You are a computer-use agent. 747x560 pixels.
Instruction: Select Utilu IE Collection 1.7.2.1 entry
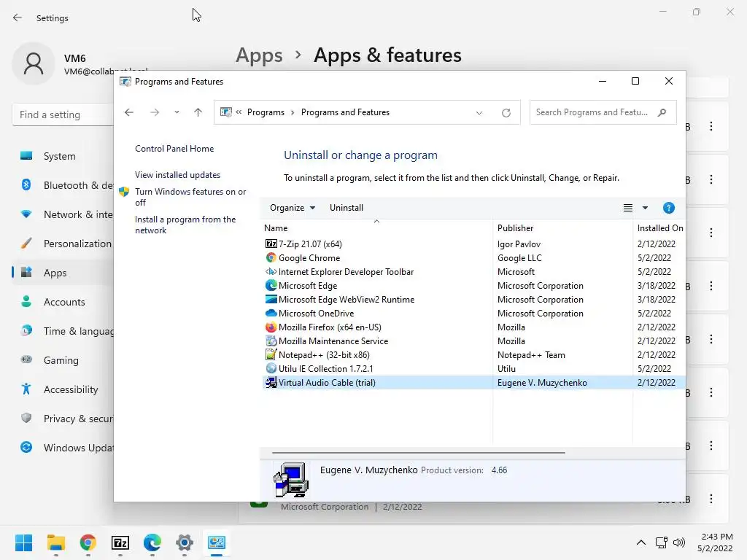(x=326, y=368)
